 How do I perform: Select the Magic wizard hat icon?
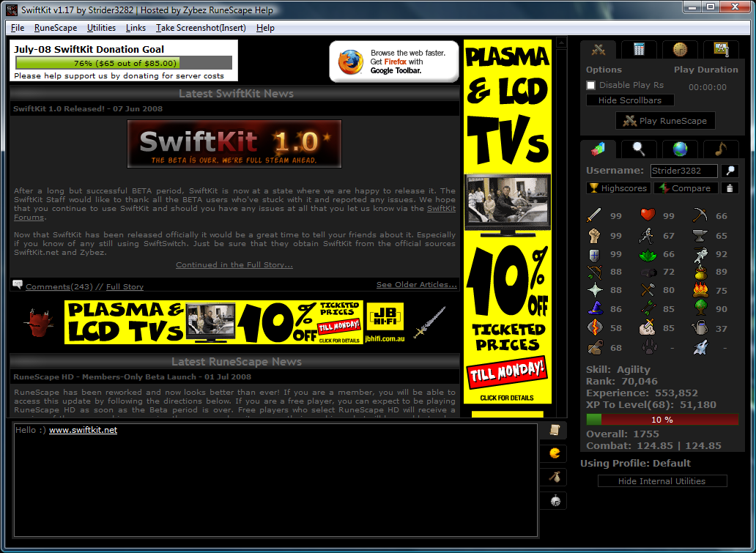[x=595, y=308]
